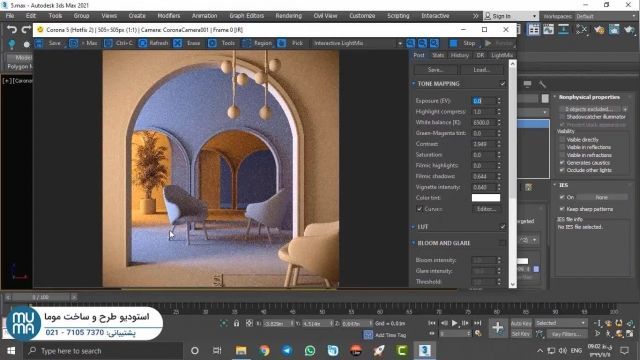Open WhatsApp from the taskbar
Viewport: 640px width, 360px height.
click(310, 351)
